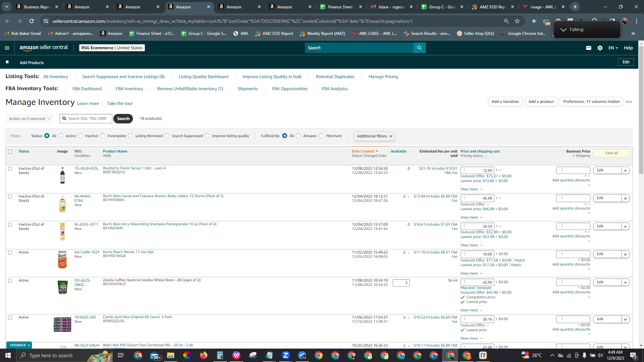Open the Take the tour link
This screenshot has height=362, width=644.
[120, 104]
